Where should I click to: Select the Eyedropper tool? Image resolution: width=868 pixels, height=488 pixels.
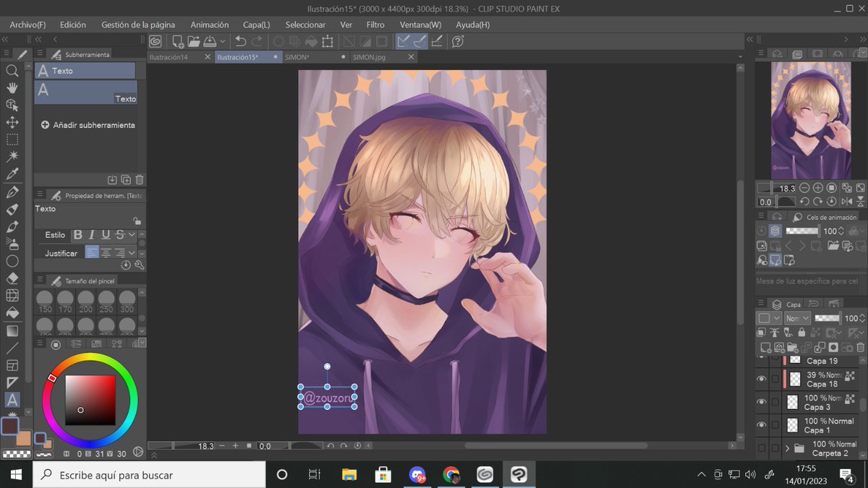pos(12,174)
